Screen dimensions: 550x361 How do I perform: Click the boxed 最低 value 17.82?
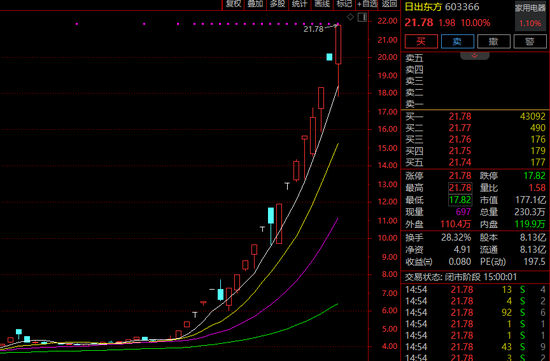tap(460, 200)
